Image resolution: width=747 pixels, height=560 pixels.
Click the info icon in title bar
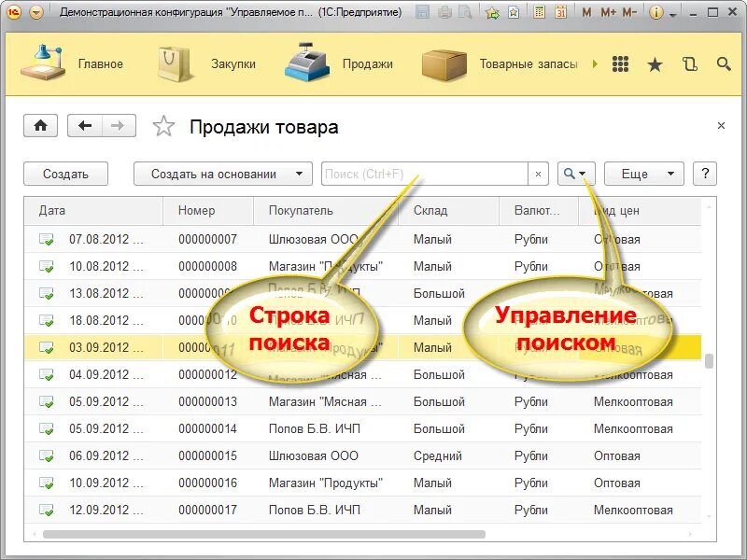(x=656, y=13)
